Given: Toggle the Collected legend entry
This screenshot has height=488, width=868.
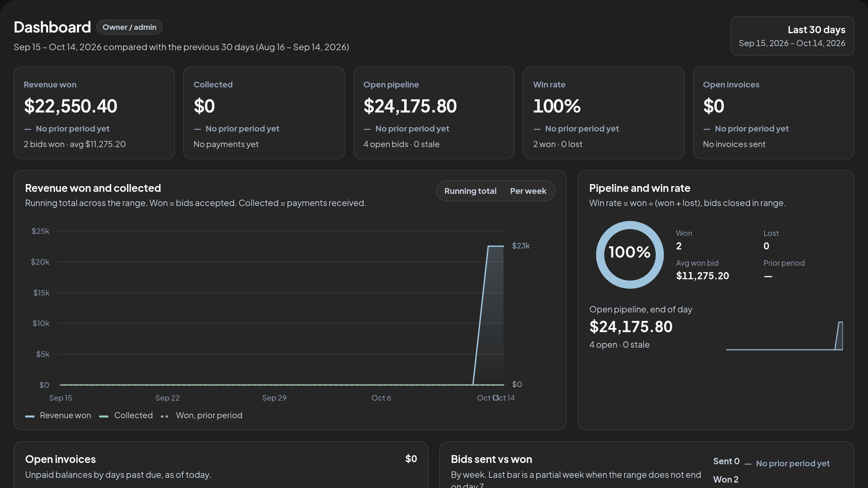Looking at the screenshot, I should click(126, 415).
